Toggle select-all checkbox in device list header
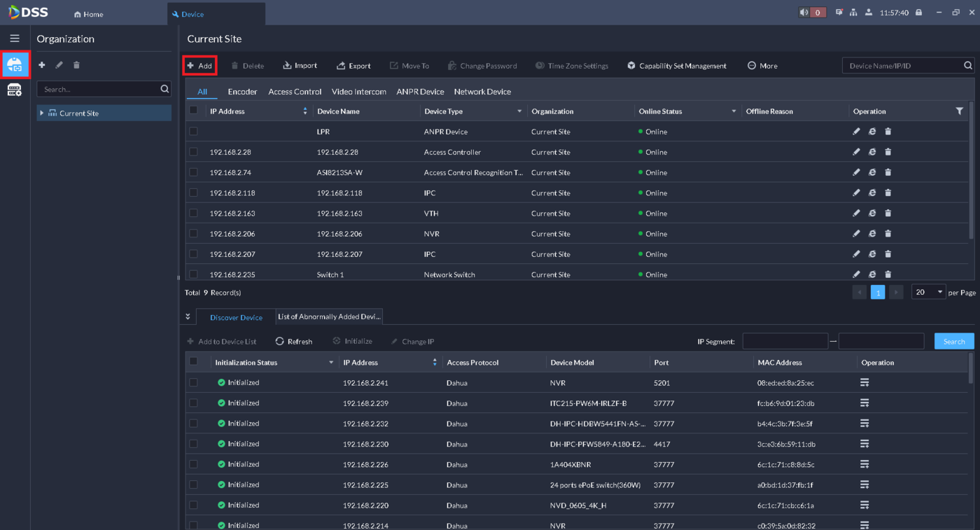The height and width of the screenshot is (530, 980). (194, 111)
